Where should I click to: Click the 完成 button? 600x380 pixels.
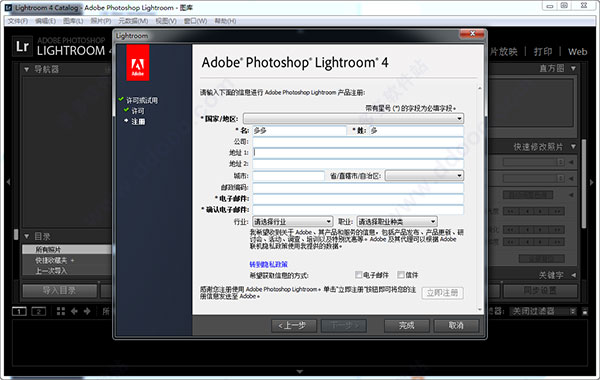(x=406, y=326)
